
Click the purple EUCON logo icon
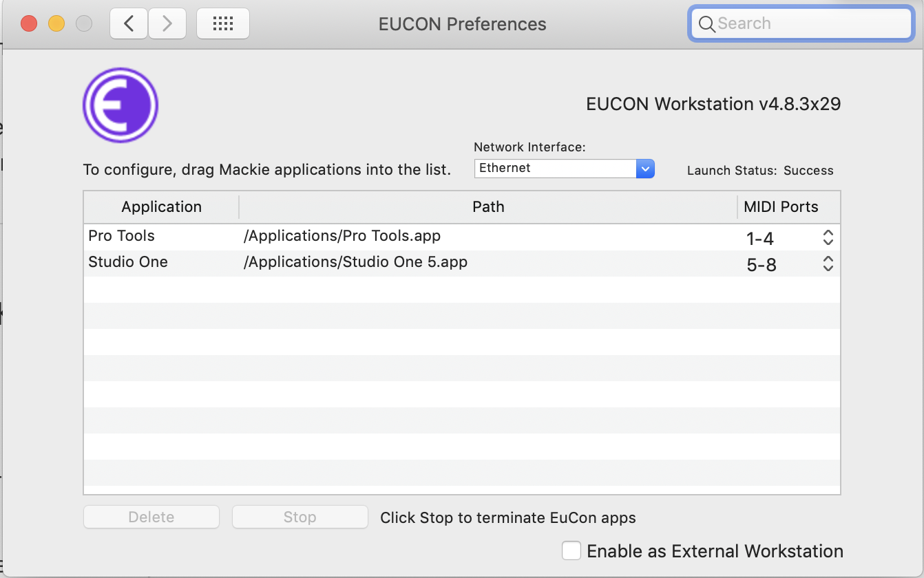[x=120, y=105]
